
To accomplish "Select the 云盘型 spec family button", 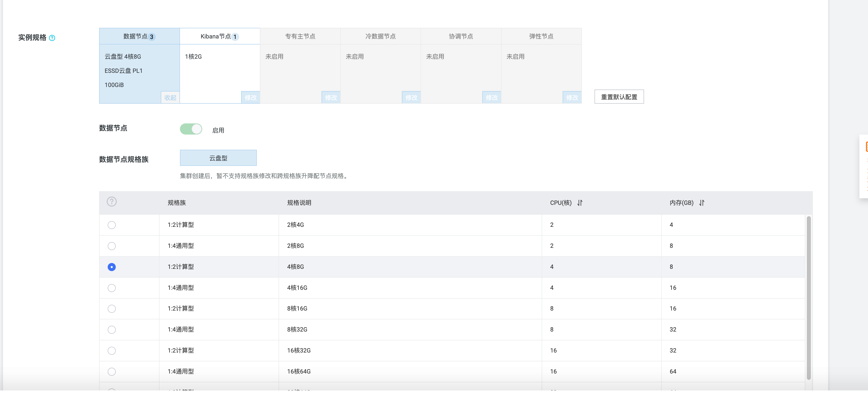I will click(218, 157).
